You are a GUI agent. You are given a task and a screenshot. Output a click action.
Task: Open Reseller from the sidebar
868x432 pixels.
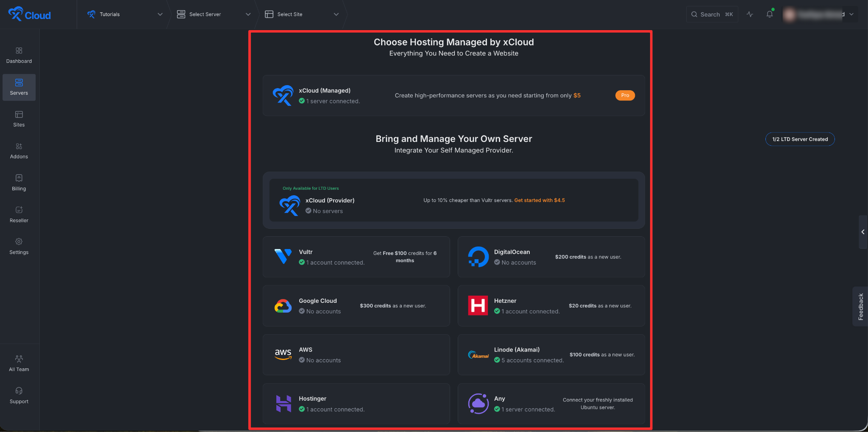pos(19,214)
